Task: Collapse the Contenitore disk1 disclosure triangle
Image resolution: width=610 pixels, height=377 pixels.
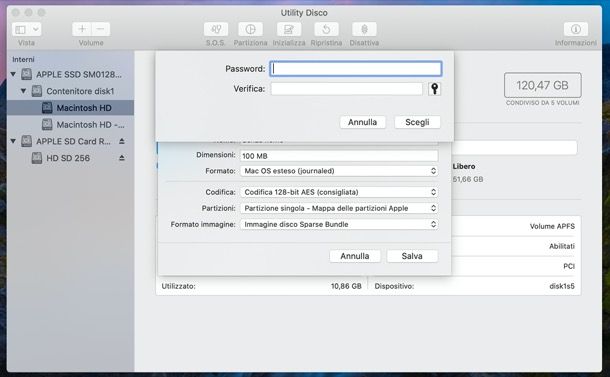Action: (x=23, y=91)
